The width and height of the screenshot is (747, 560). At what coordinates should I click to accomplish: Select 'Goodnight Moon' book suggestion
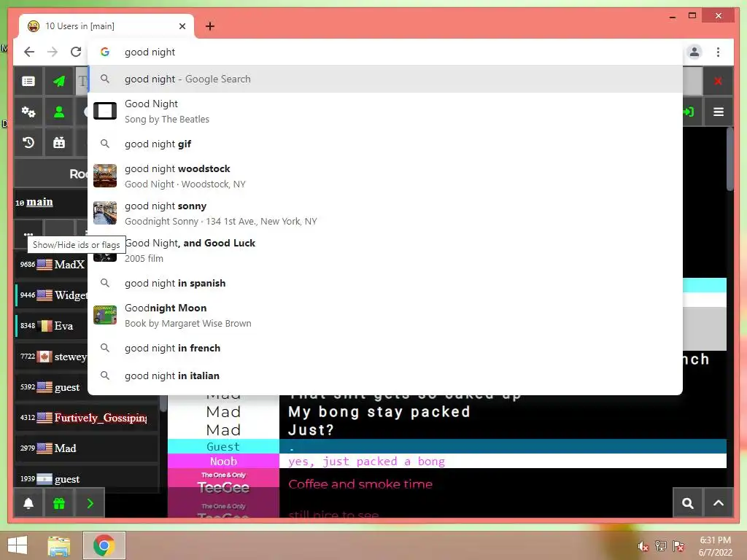pos(385,315)
